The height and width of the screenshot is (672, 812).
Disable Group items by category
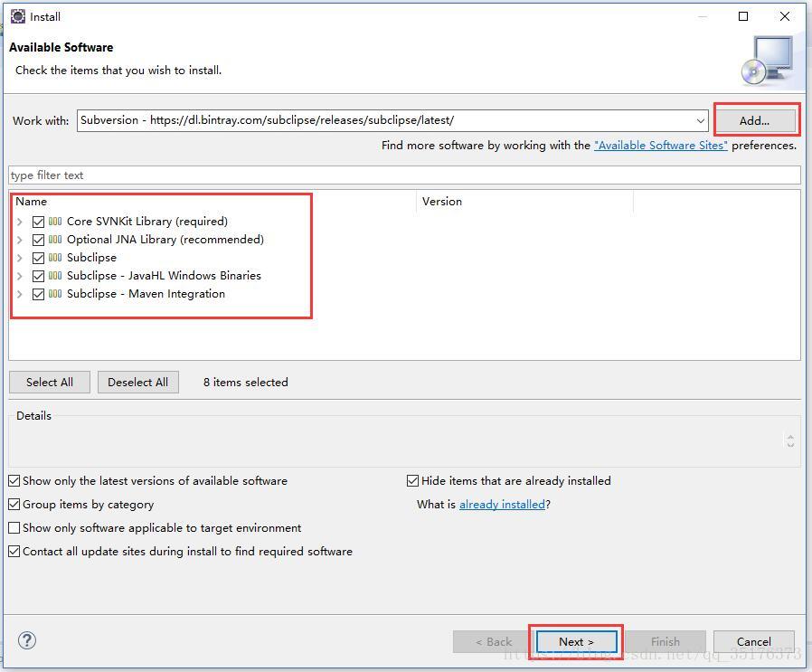[14, 504]
